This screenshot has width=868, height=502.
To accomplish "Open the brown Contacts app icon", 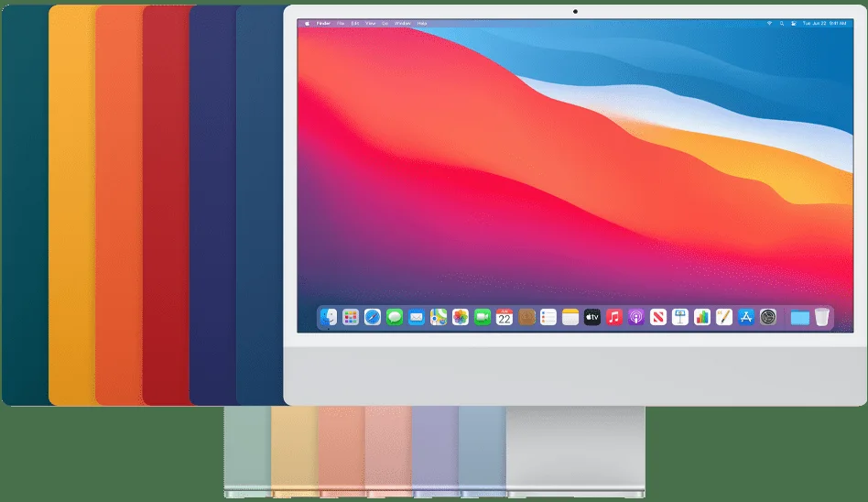I will pos(526,317).
